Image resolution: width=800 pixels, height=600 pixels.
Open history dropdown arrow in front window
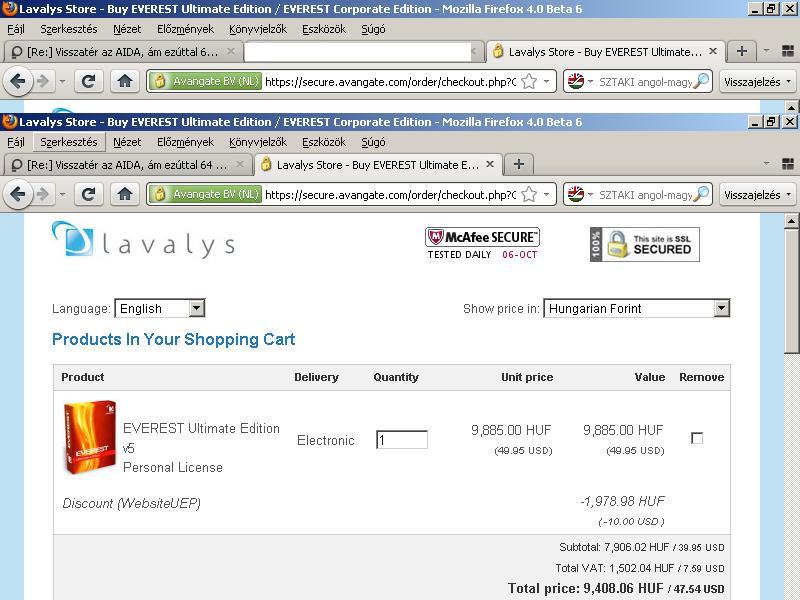coord(62,194)
